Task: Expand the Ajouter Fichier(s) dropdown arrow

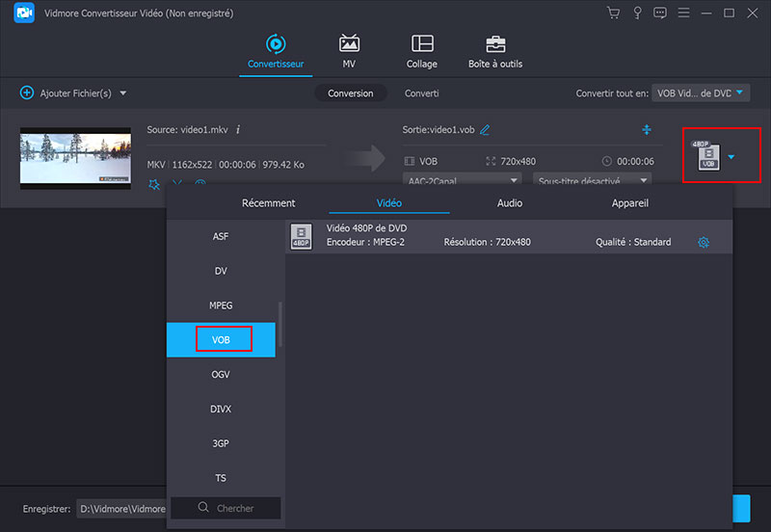Action: click(123, 93)
